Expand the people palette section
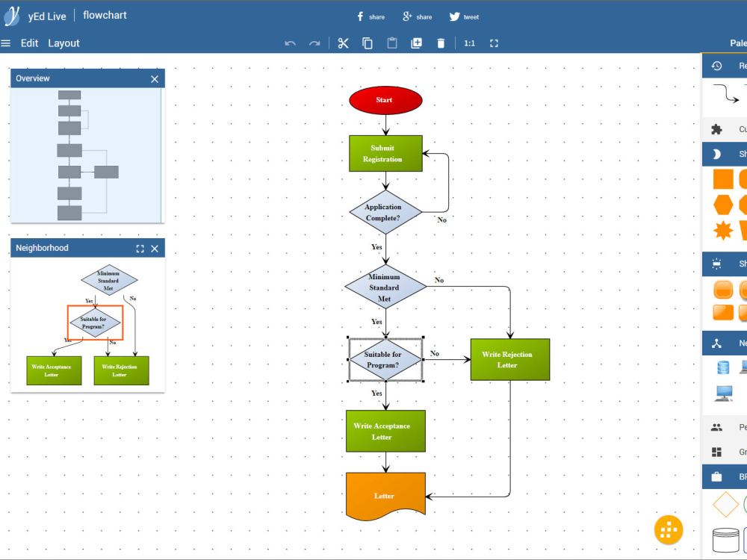747x560 pixels. pos(725,427)
